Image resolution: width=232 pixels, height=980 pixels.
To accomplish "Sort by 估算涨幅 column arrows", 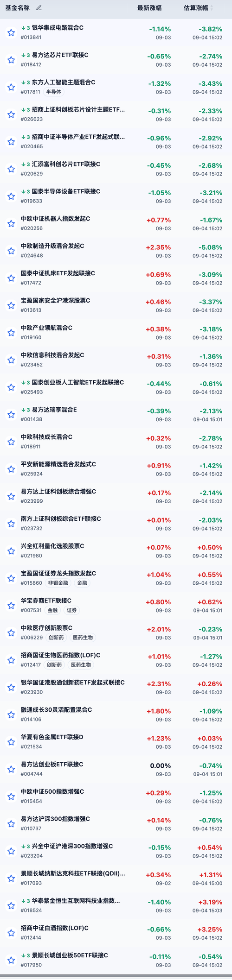I will click(x=212, y=8).
